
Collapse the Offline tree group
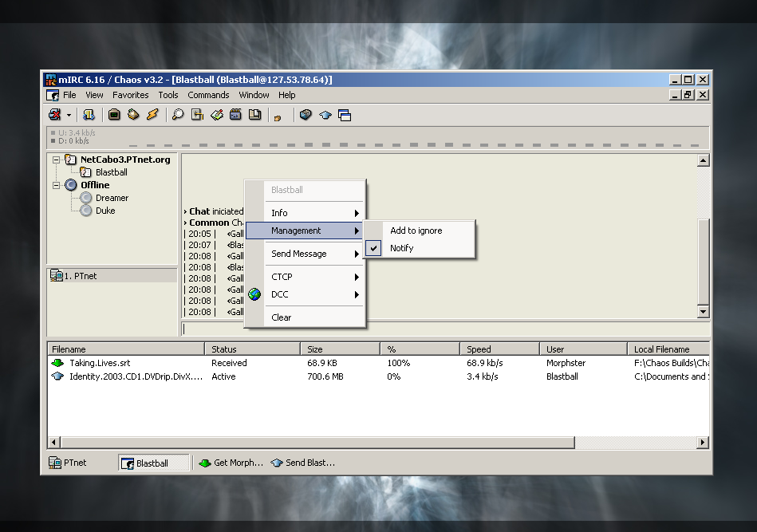[56, 185]
